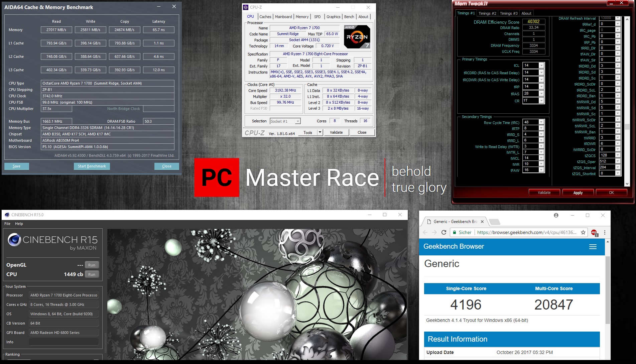Open the CR 1T dropdown
The image size is (636, 364).
pos(541,101)
